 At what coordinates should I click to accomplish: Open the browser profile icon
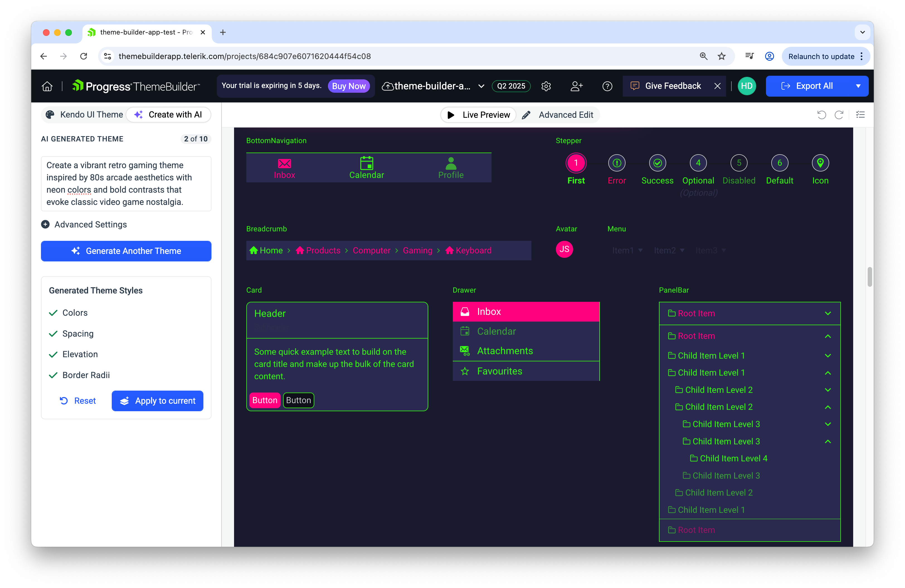[x=769, y=56]
